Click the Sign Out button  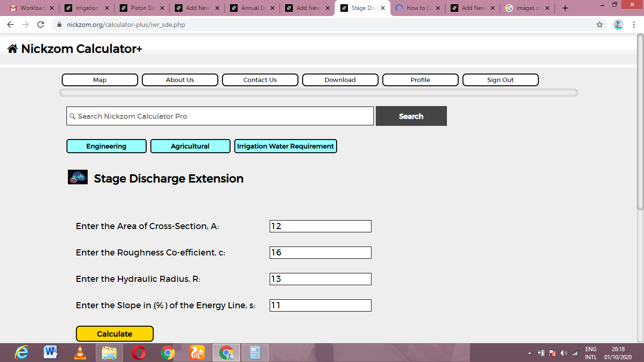coord(501,80)
